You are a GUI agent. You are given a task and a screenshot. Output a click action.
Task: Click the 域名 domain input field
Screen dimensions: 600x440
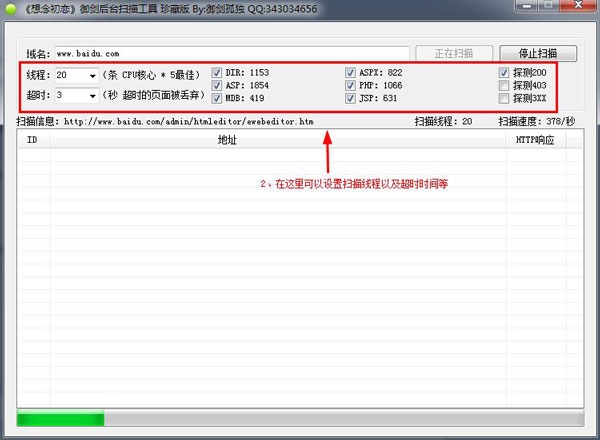pyautogui.click(x=232, y=54)
